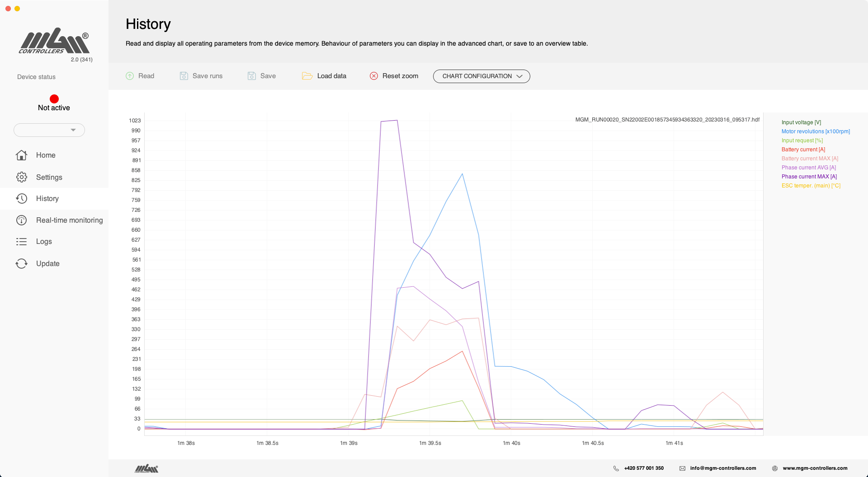Click the version 2.0 (341) text
868x477 pixels.
click(82, 60)
